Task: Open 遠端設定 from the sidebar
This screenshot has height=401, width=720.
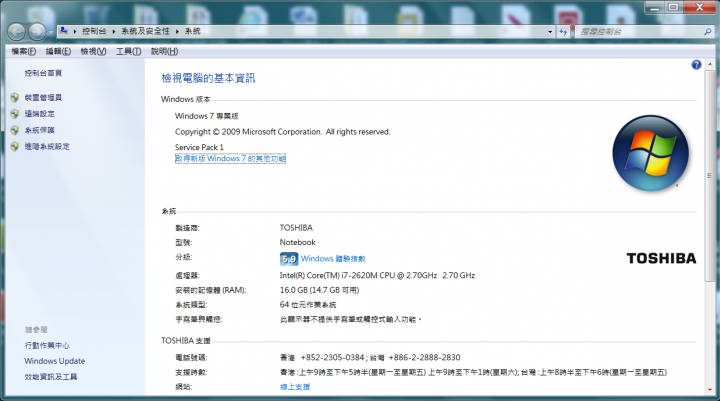Action: pyautogui.click(x=39, y=113)
